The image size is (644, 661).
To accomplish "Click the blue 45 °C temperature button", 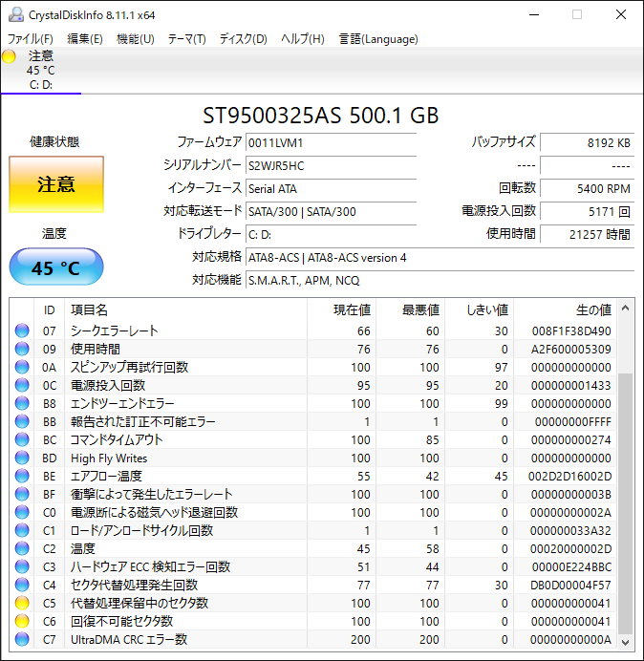I will pyautogui.click(x=56, y=267).
